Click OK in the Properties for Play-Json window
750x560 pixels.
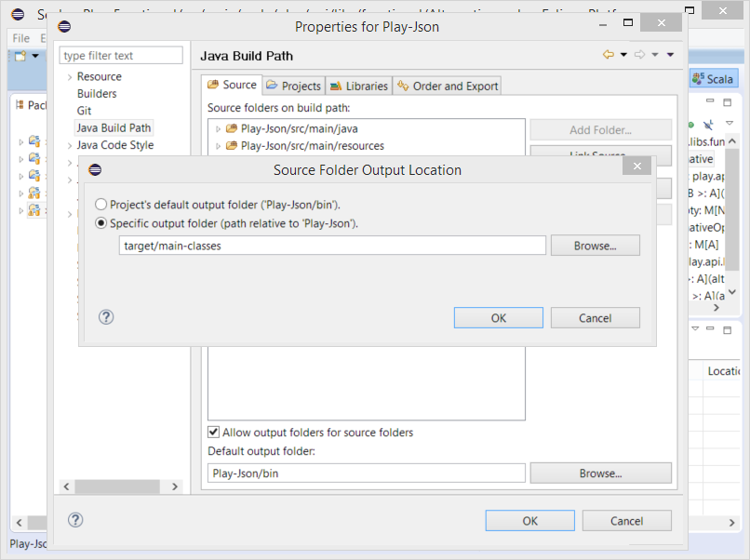click(x=530, y=521)
